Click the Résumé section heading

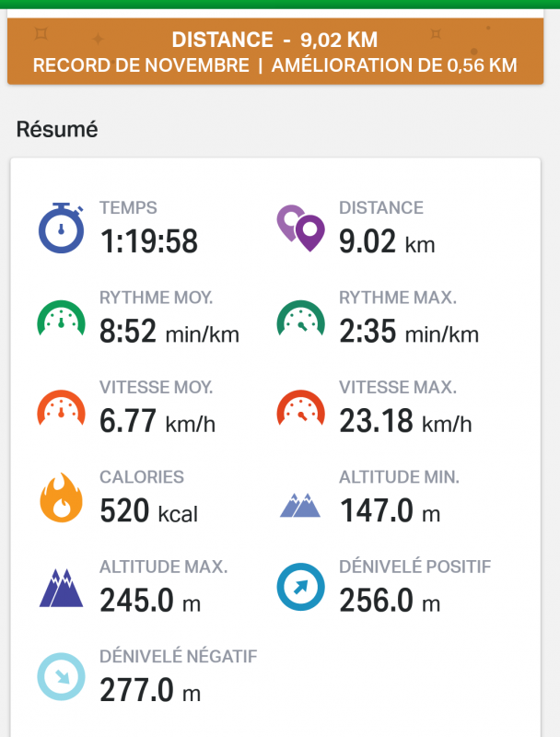57,129
